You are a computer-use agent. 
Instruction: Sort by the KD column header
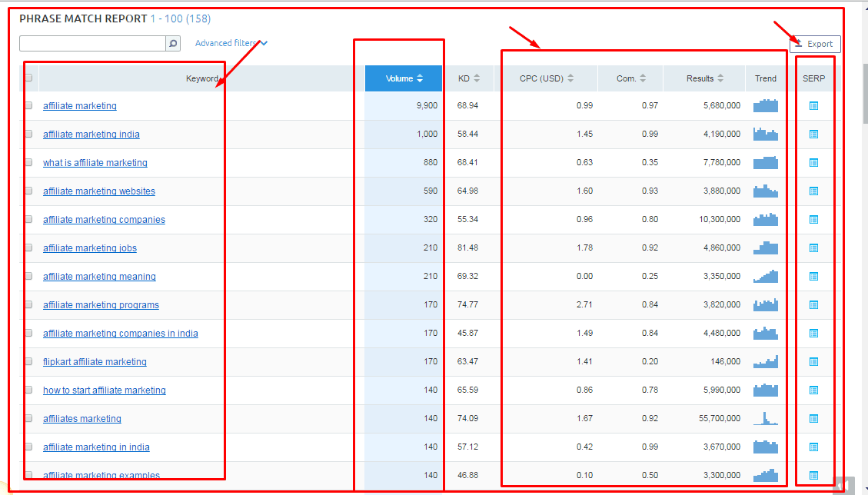pyautogui.click(x=469, y=78)
